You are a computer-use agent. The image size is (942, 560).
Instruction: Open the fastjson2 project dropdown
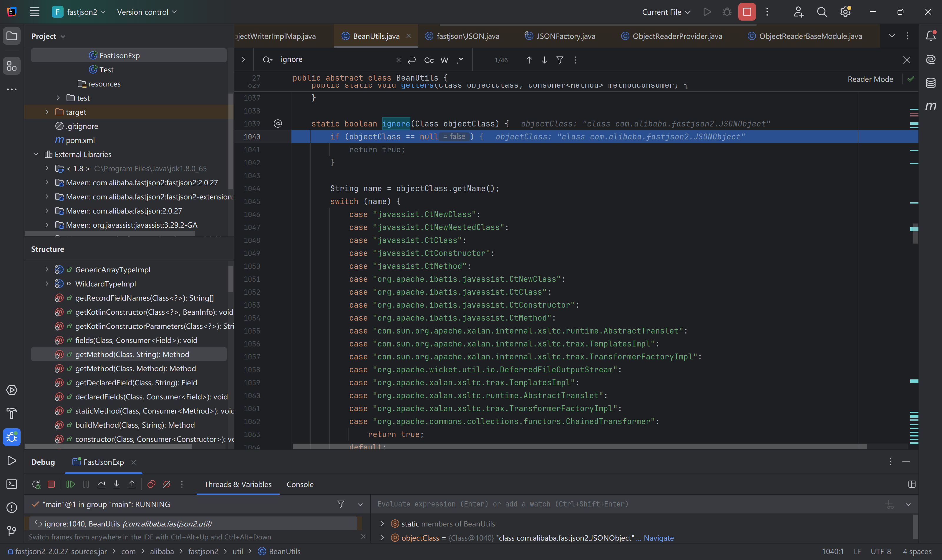point(79,12)
